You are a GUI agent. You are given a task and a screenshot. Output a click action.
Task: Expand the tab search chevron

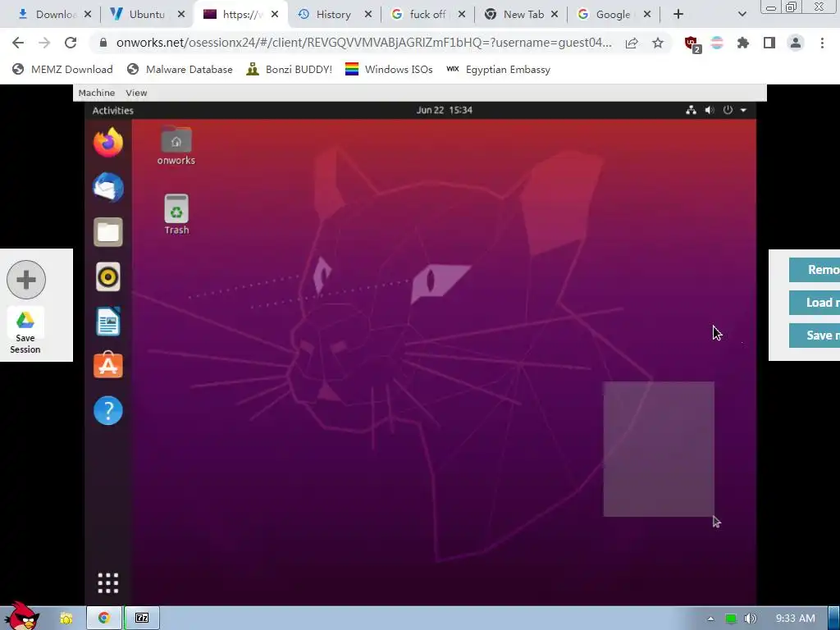pyautogui.click(x=742, y=15)
